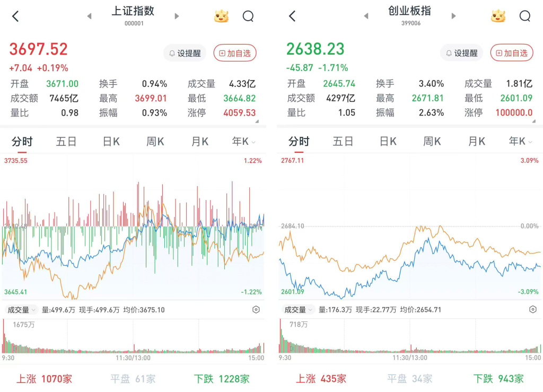543x392 pixels.
Task: Tap 均价:2654.71 label
Action: 421,310
